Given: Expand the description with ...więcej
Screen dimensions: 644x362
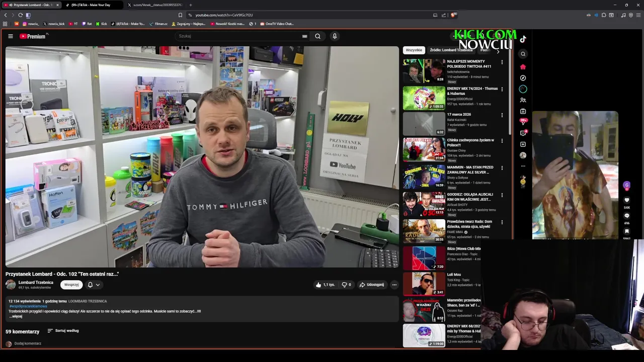Looking at the screenshot, I should click(17, 316).
